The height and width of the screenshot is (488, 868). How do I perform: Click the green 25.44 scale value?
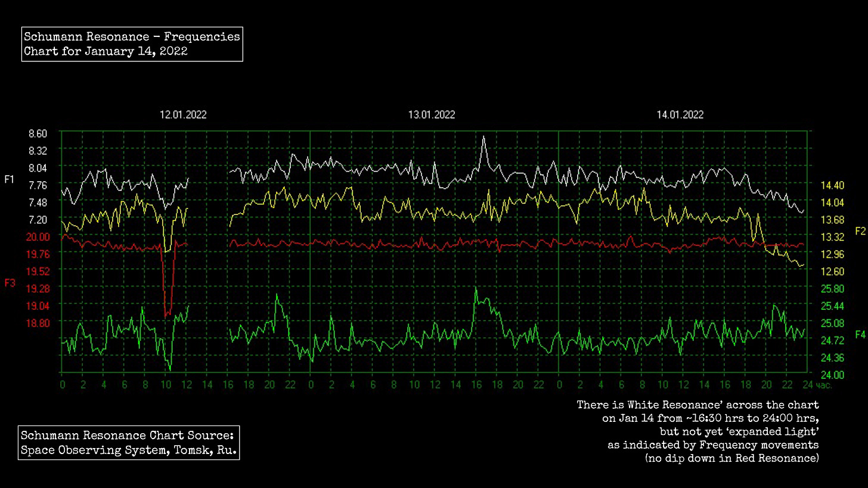click(x=832, y=306)
